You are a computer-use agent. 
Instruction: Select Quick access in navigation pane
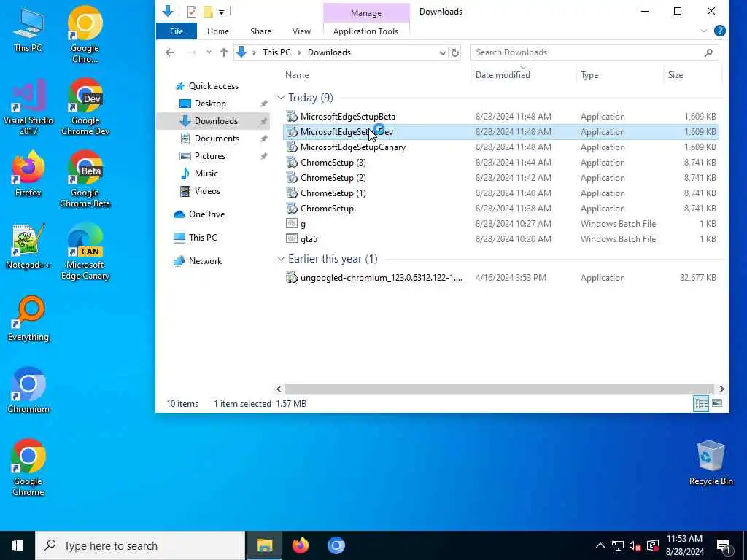(x=214, y=86)
